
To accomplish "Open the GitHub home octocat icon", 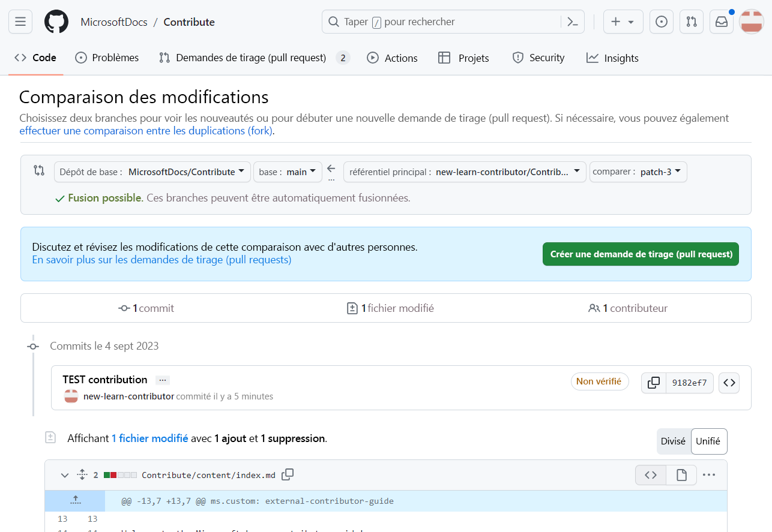I will point(56,21).
